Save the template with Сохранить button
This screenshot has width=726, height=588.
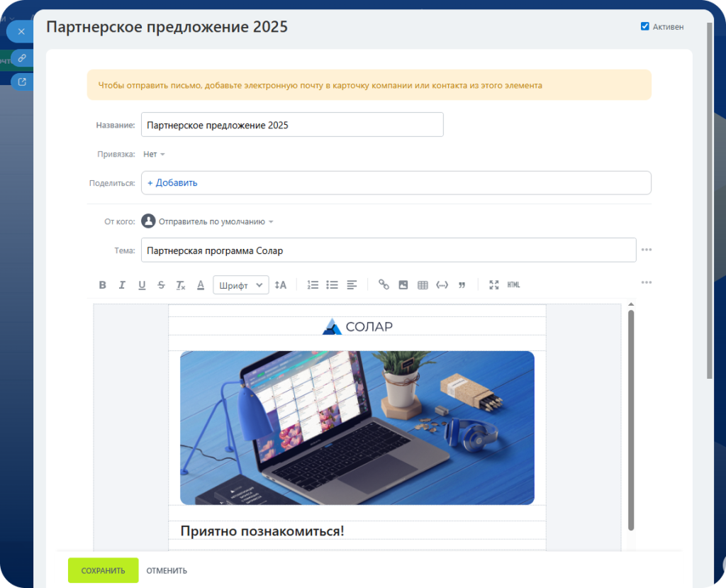click(x=104, y=570)
